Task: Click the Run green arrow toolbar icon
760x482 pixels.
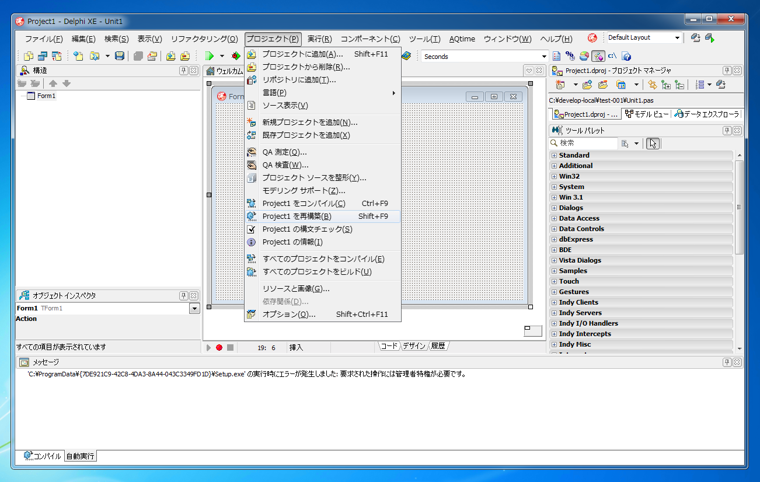Action: (x=209, y=56)
